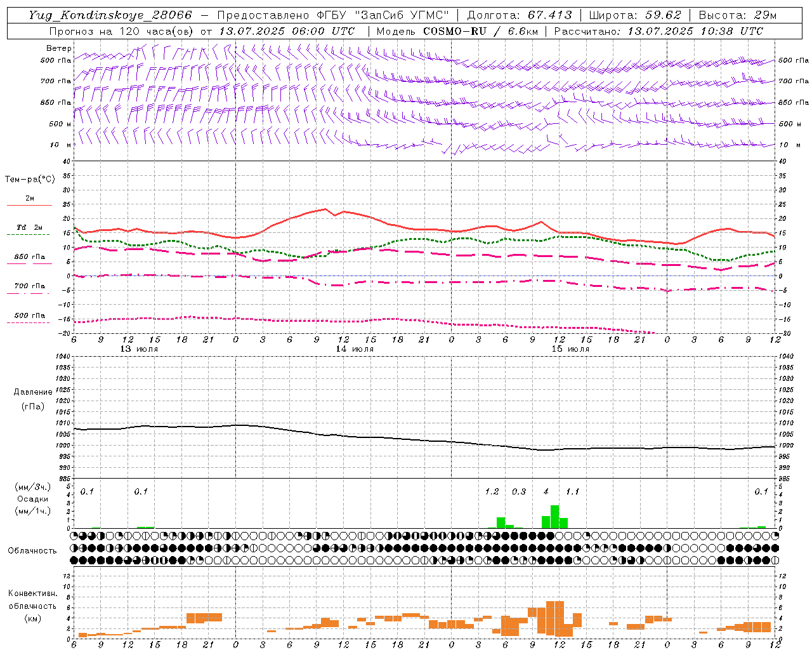This screenshot has width=812, height=650.
Task: Click the 14 июля date label
Action: click(355, 349)
